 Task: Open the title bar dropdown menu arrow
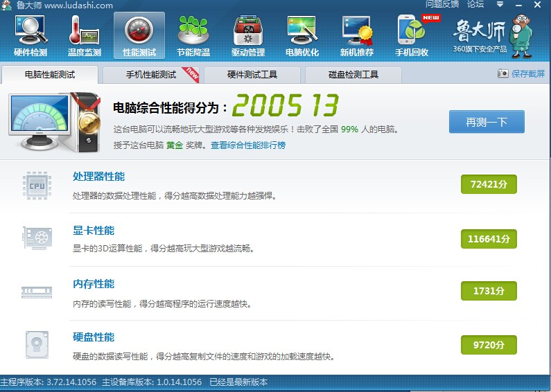(x=500, y=5)
